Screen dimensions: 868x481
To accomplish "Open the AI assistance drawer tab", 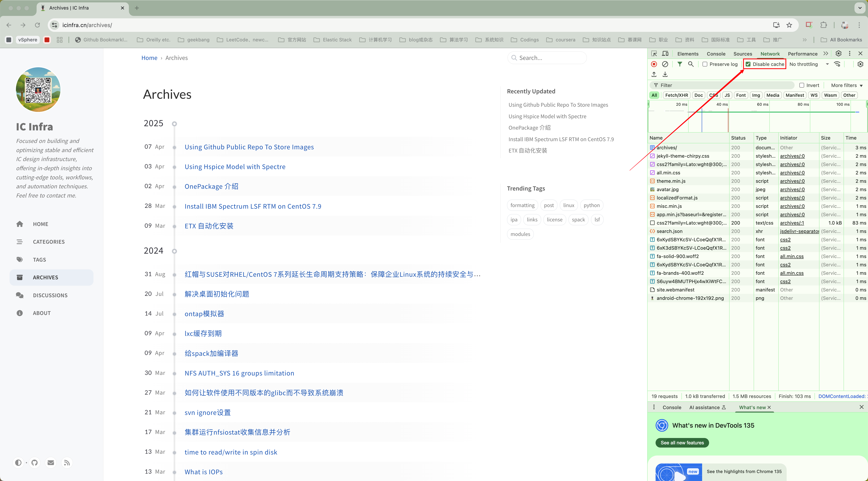I will [707, 407].
